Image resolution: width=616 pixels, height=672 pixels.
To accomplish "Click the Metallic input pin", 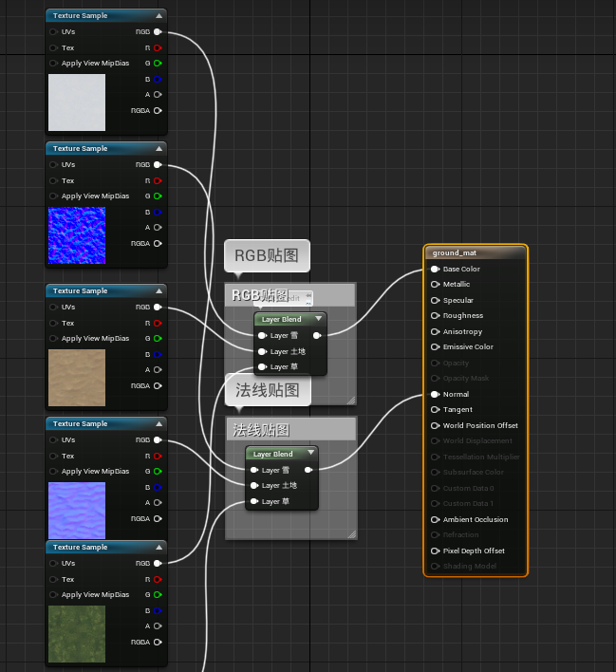I will (435, 285).
